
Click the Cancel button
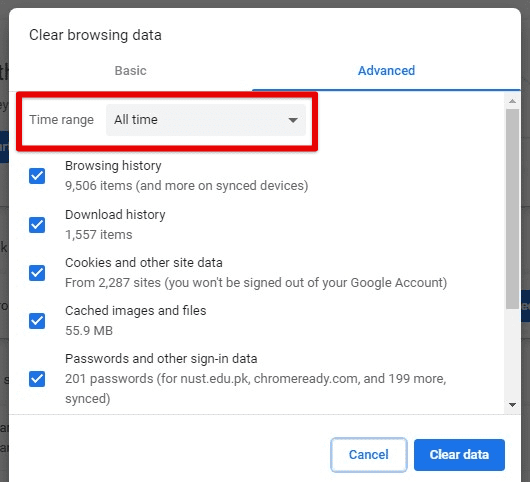tap(369, 455)
